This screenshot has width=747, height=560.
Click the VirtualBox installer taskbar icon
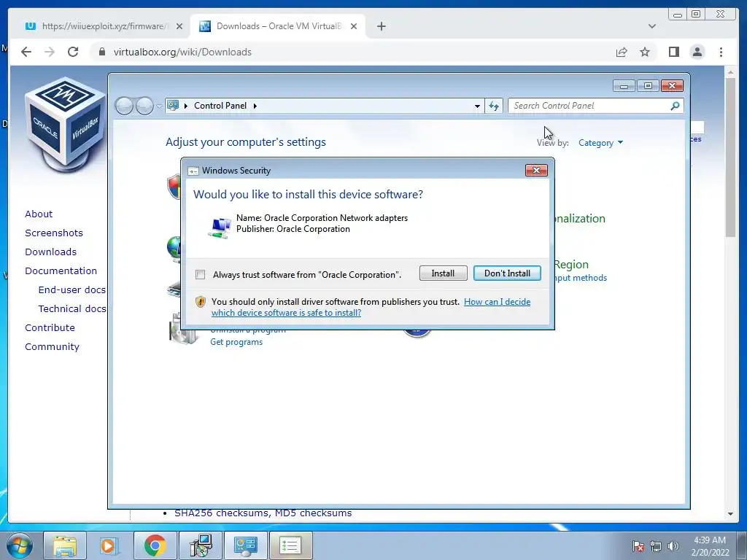coord(200,545)
